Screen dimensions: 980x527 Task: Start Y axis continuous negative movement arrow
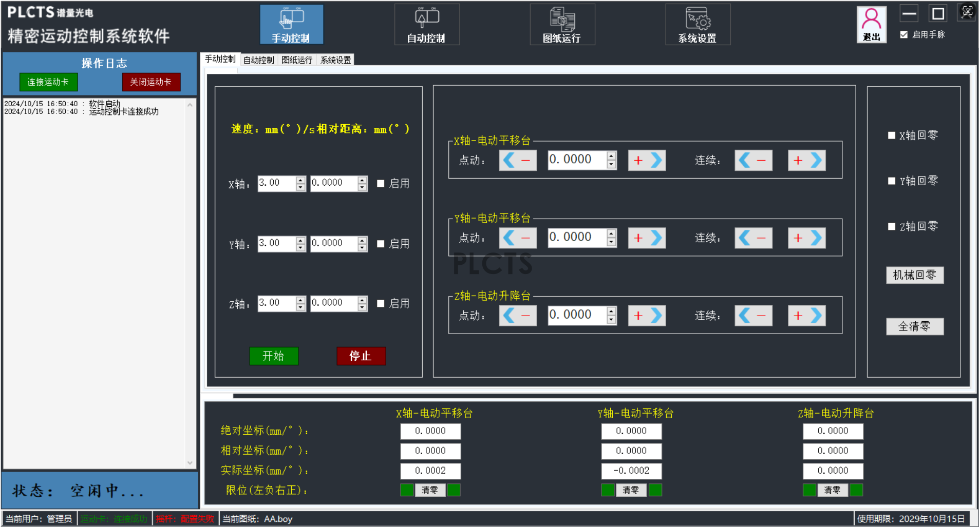[753, 238]
